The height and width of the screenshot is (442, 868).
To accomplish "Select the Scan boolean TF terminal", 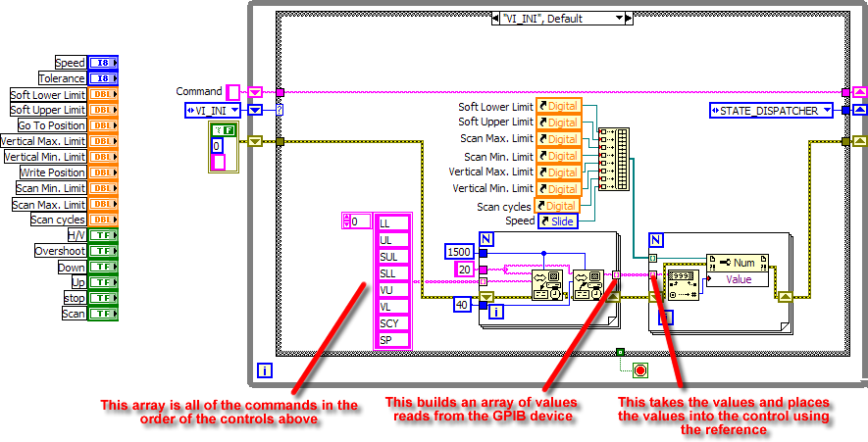I will click(103, 314).
